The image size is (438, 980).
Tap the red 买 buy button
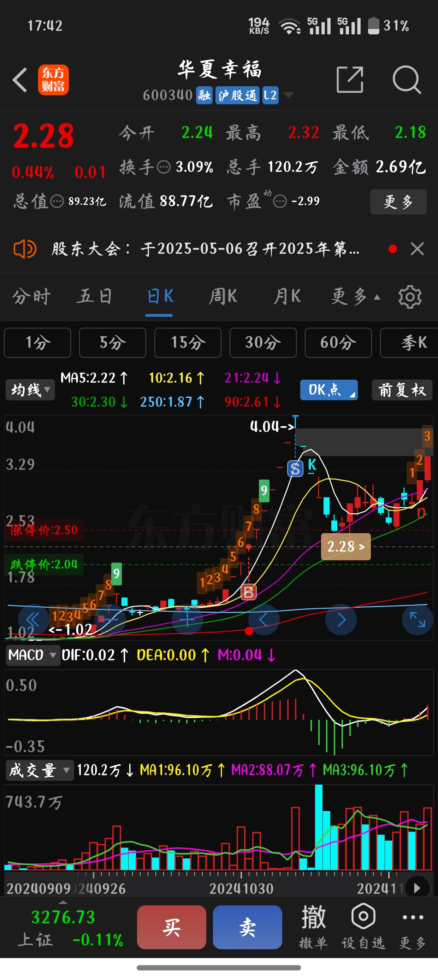tap(171, 927)
